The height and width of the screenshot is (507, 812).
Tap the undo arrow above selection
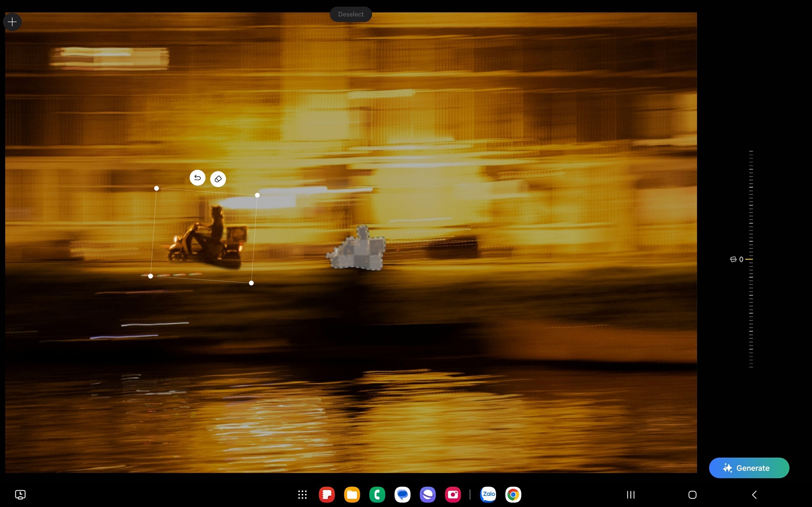click(x=197, y=178)
